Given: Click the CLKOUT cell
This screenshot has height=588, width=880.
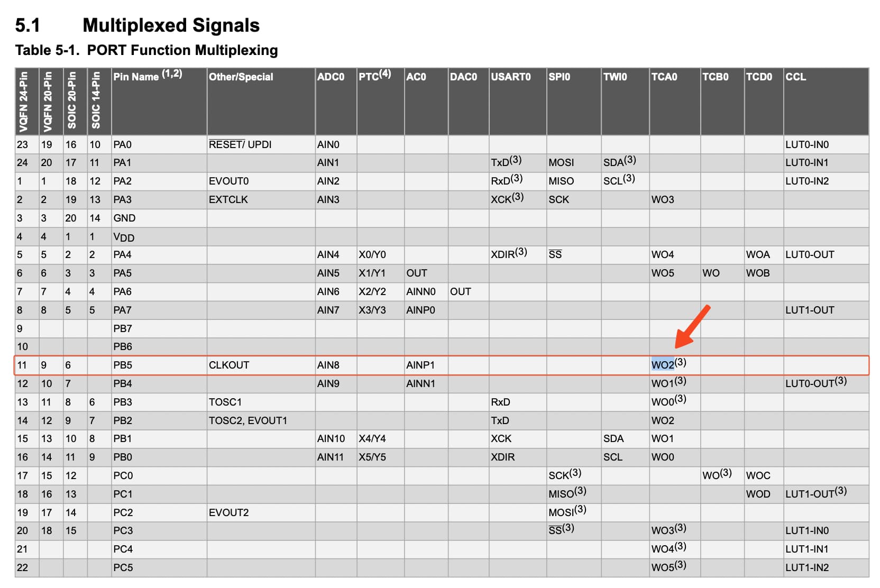Looking at the screenshot, I should 228,365.
